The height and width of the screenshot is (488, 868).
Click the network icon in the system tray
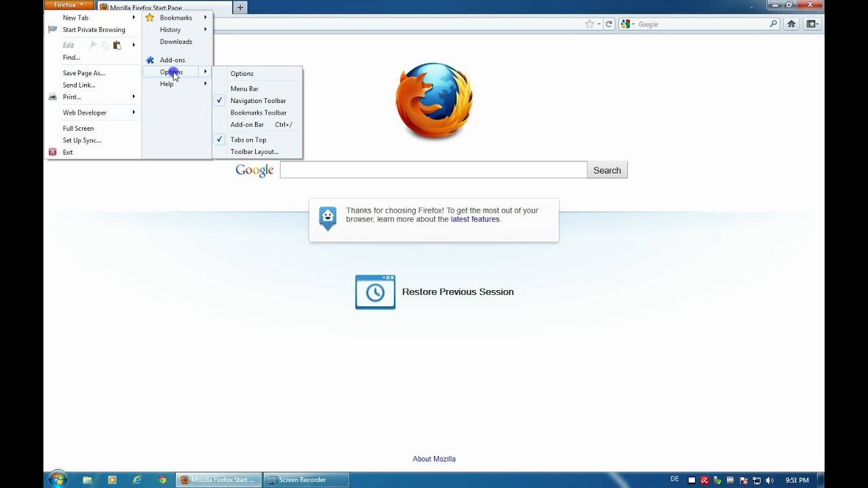(757, 481)
